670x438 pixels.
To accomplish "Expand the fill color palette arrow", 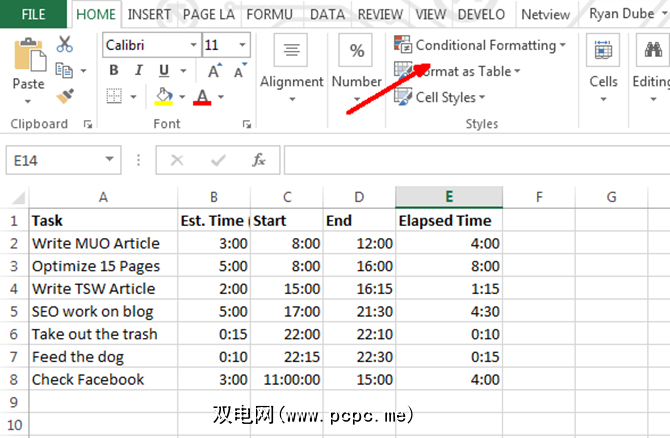I will coord(182,97).
